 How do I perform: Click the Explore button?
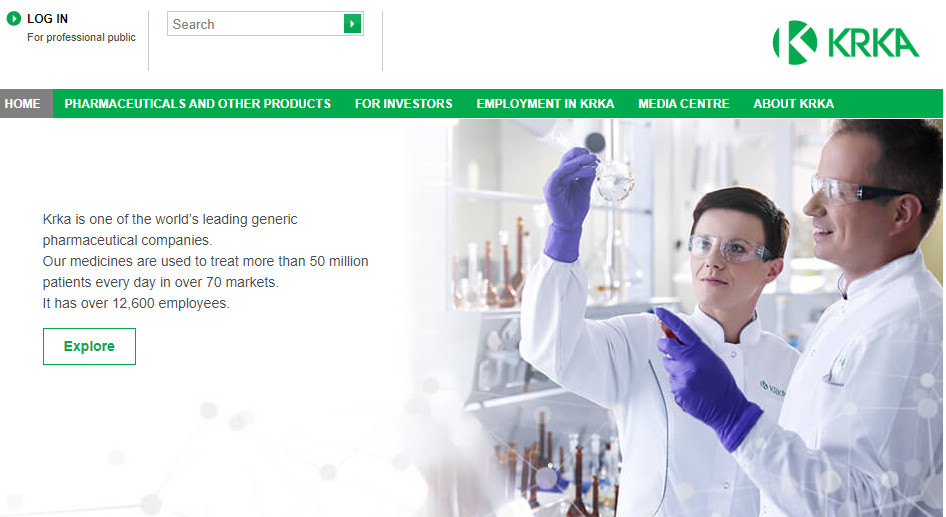[x=89, y=346]
